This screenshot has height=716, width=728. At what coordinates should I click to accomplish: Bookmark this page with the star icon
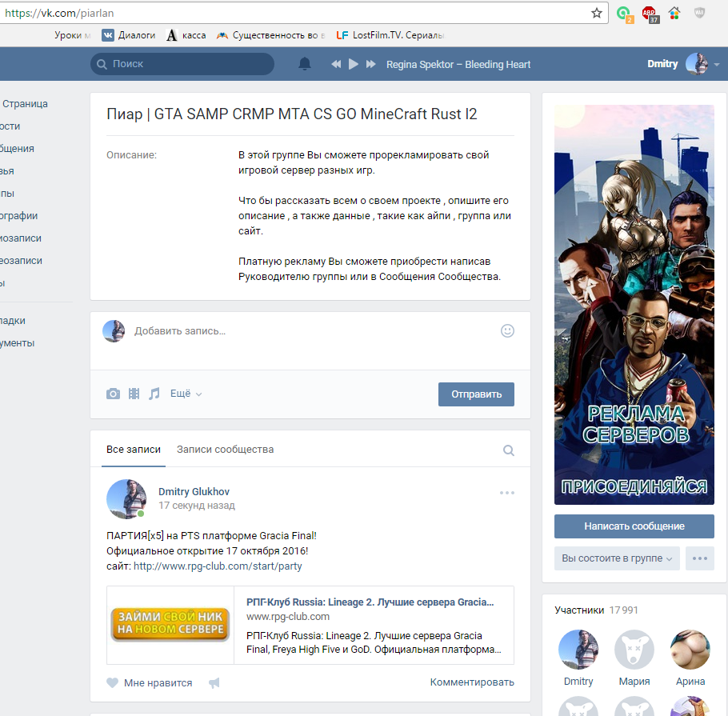(597, 13)
